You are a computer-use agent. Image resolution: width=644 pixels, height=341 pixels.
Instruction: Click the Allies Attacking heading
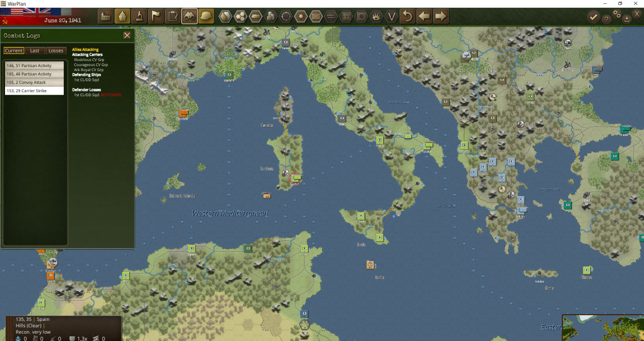click(x=86, y=50)
